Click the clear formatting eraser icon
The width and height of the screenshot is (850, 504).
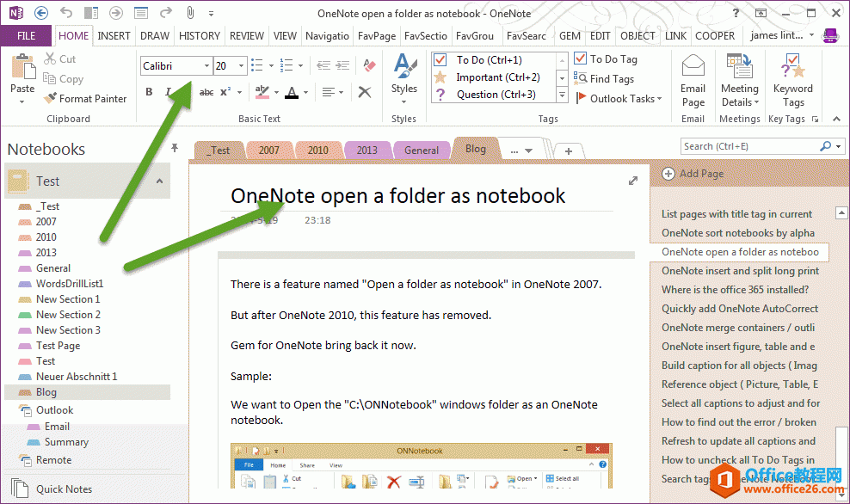click(x=369, y=65)
